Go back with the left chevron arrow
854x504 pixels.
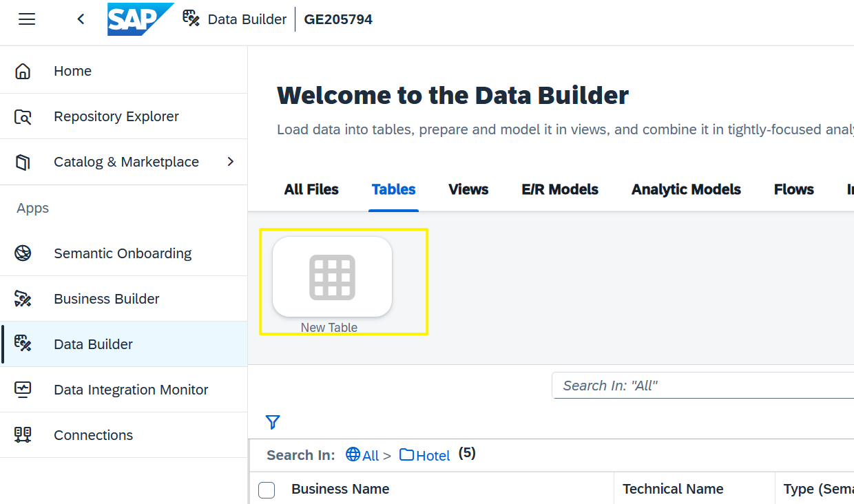(x=81, y=19)
